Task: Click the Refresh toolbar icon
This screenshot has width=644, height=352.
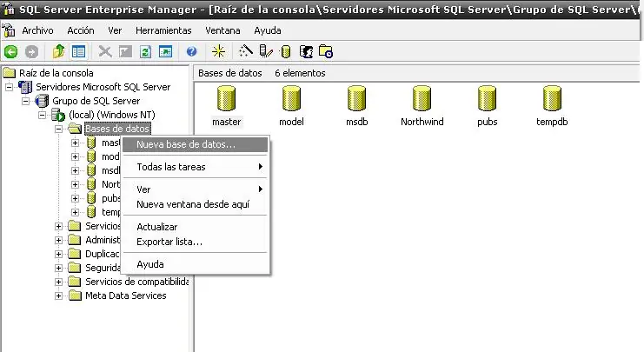Action: [x=145, y=52]
